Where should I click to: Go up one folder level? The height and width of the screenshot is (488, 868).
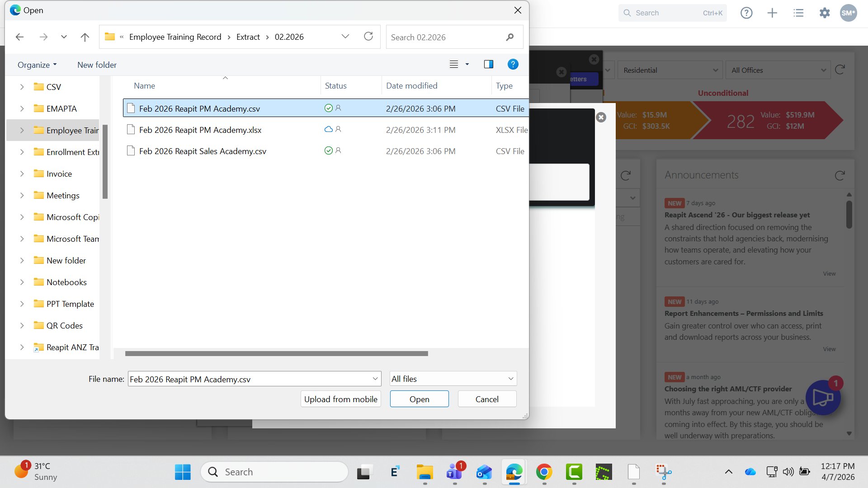point(85,37)
